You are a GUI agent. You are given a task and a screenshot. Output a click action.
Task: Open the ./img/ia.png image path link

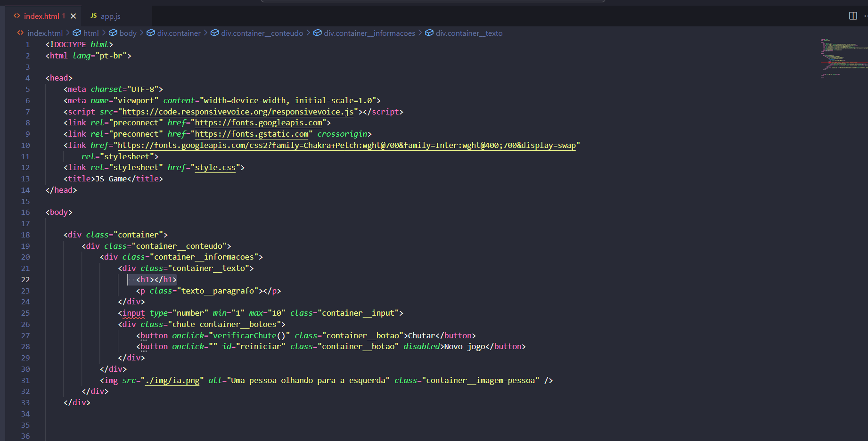(172, 381)
